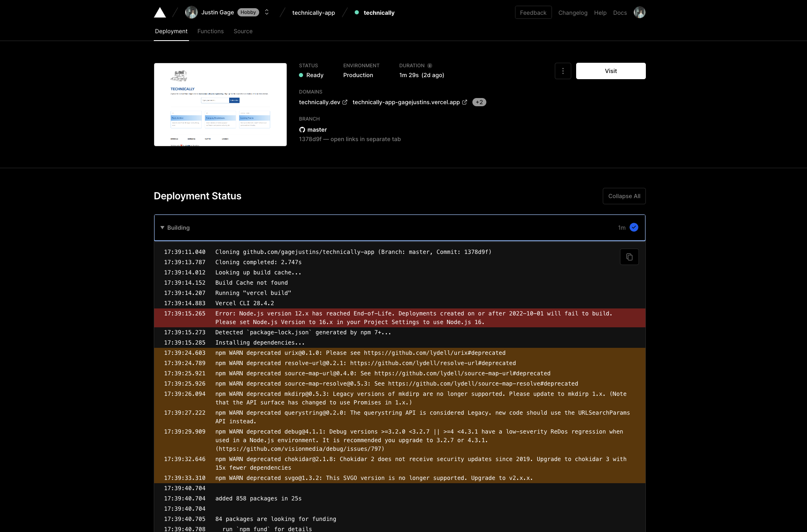Click the GitHub branch icon next to master
This screenshot has height=532, width=807.
coord(303,130)
